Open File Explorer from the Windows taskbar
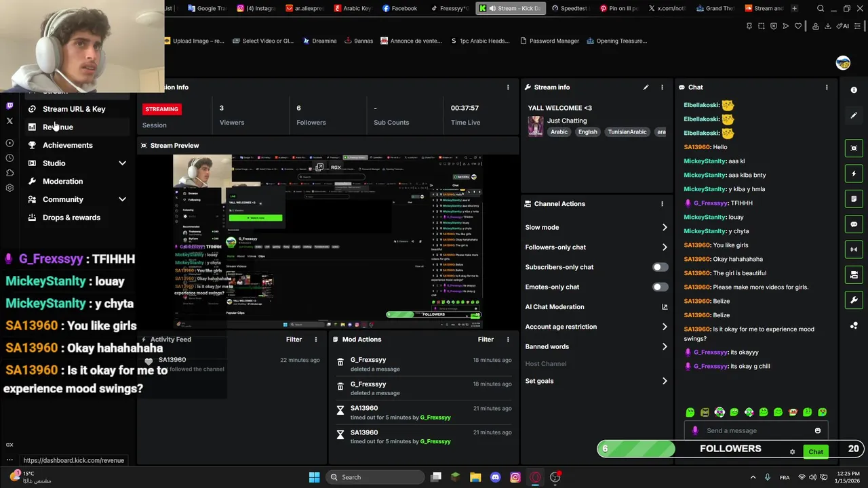 click(475, 477)
